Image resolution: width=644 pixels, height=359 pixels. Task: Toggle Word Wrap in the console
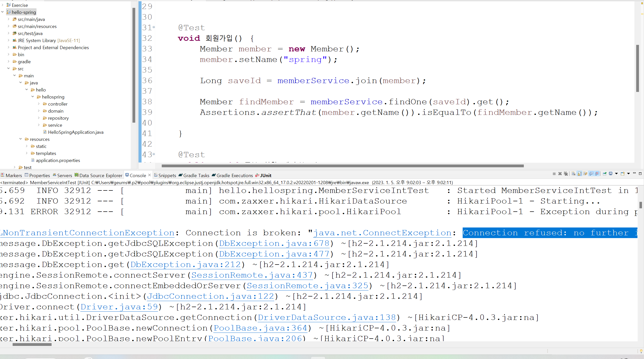point(585,174)
